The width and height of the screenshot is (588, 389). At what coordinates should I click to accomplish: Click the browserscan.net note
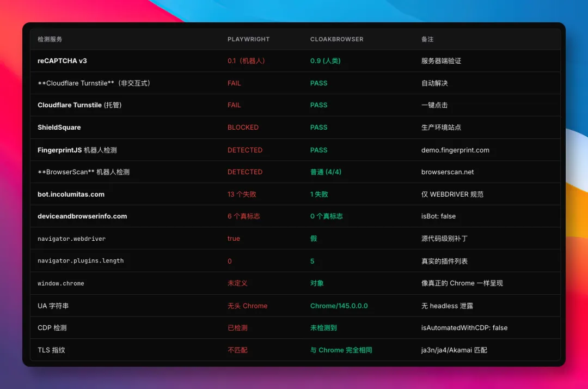tap(448, 172)
